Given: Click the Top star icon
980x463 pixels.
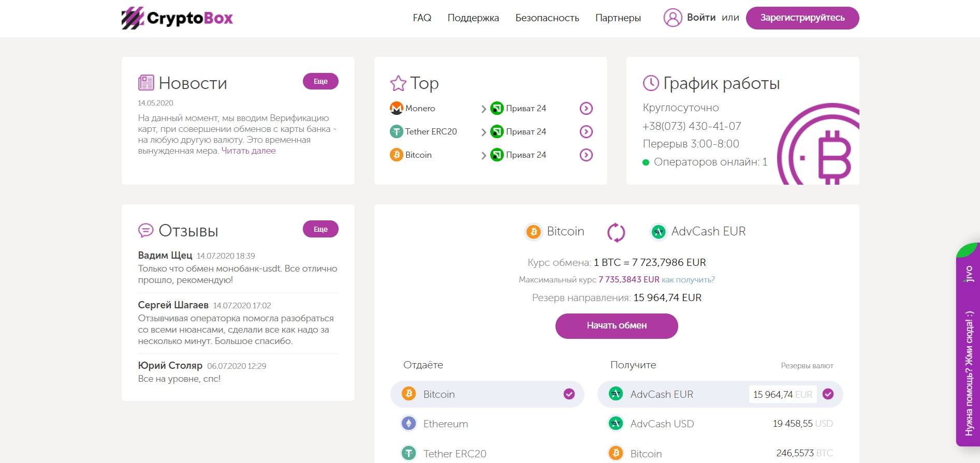Looking at the screenshot, I should click(398, 83).
